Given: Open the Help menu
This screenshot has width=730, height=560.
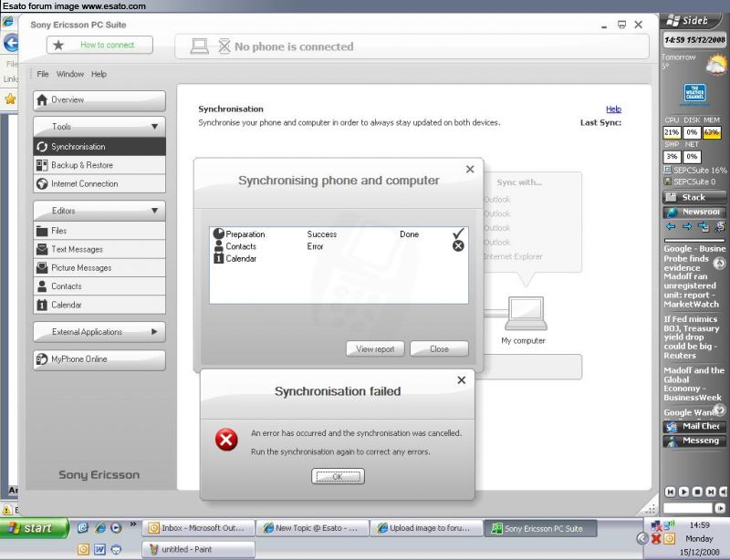Looking at the screenshot, I should tap(99, 74).
